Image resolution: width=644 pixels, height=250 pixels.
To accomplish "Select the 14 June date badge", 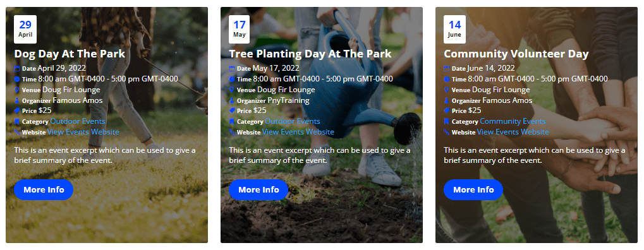I will click(454, 29).
